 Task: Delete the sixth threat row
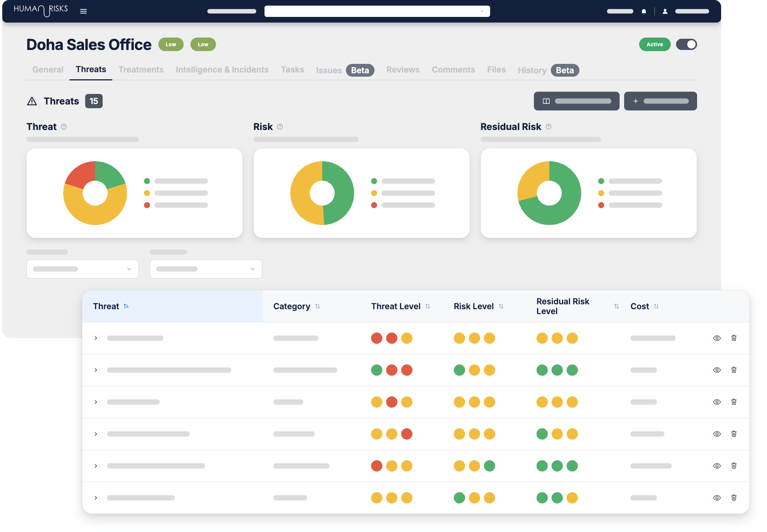coord(734,497)
